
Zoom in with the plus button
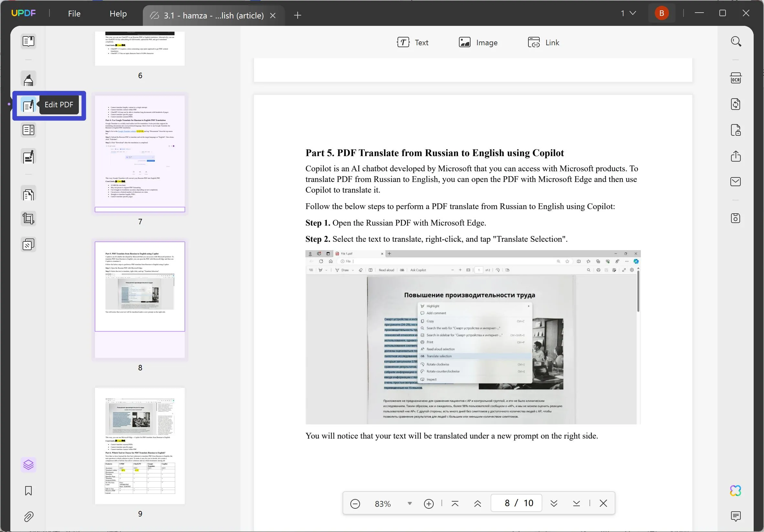tap(429, 504)
